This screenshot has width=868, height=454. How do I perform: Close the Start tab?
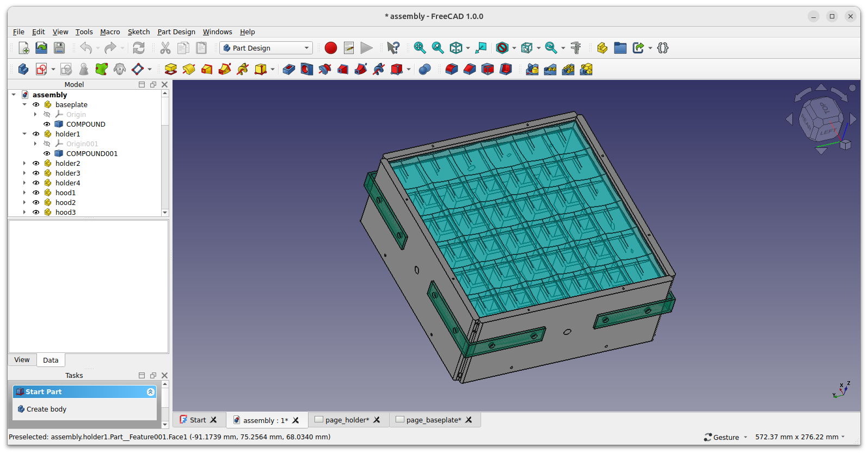(213, 420)
